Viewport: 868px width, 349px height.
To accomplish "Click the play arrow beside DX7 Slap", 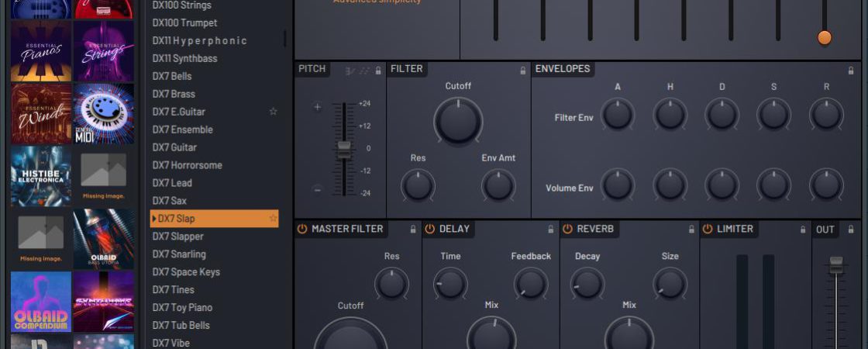I will point(154,218).
